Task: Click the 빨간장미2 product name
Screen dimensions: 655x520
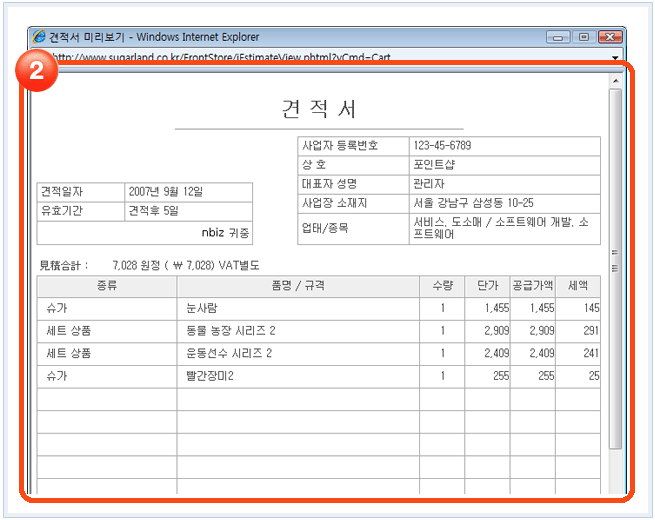Action: 210,376
